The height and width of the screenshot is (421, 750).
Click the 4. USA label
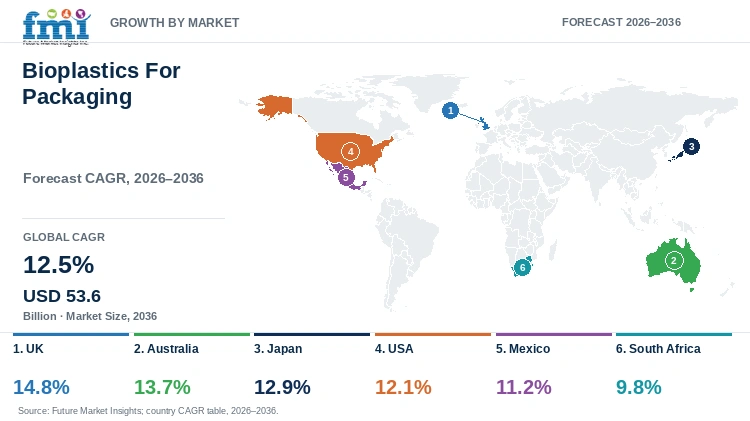click(394, 349)
